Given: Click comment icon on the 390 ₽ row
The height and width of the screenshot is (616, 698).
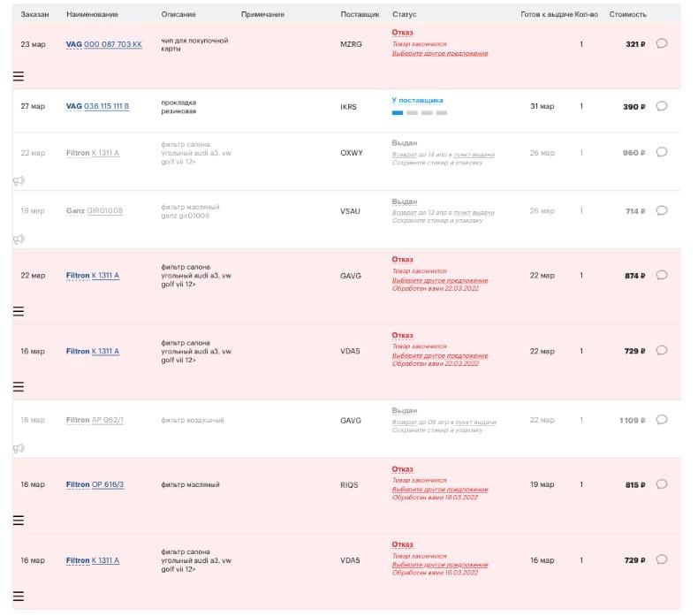Looking at the screenshot, I should pos(662,106).
